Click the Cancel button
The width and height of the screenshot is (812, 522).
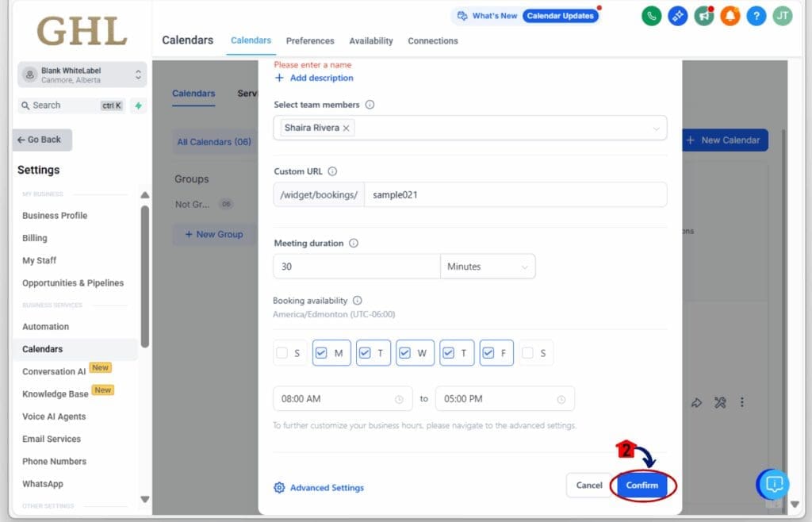pos(589,486)
